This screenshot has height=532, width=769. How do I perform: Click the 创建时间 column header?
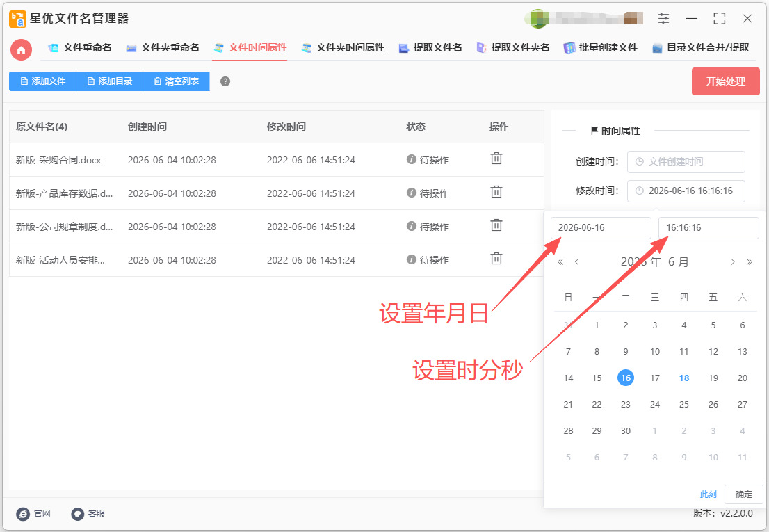point(147,127)
